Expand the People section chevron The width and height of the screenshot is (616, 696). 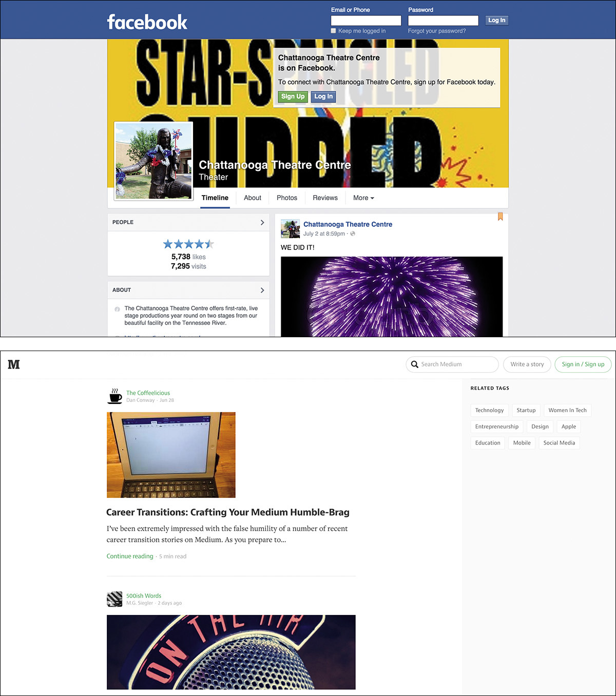(262, 222)
